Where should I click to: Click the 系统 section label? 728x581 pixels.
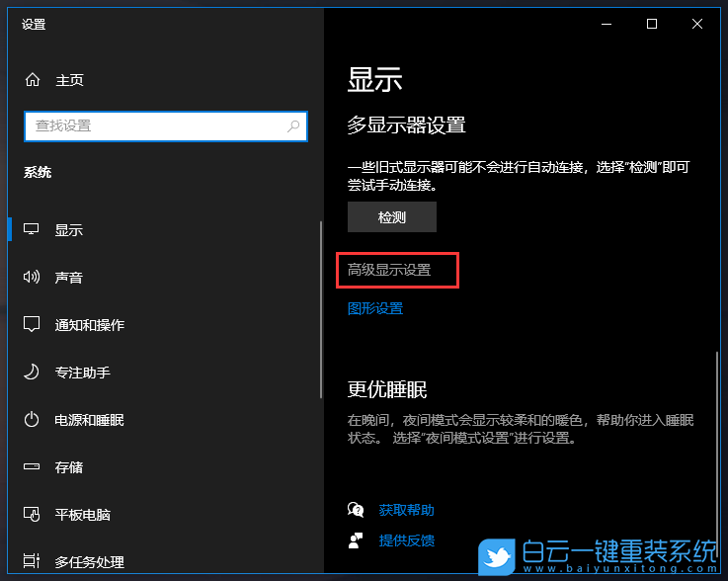tap(38, 172)
